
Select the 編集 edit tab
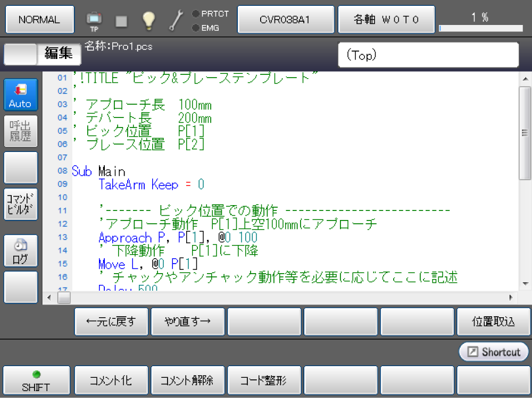point(59,54)
